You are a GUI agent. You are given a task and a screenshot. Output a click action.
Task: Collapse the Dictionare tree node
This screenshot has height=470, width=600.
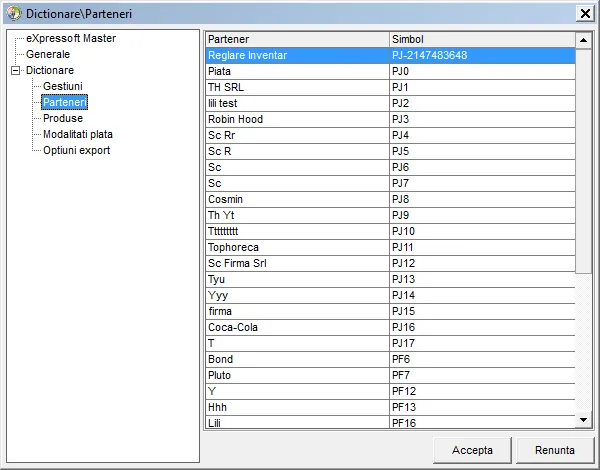(x=16, y=70)
